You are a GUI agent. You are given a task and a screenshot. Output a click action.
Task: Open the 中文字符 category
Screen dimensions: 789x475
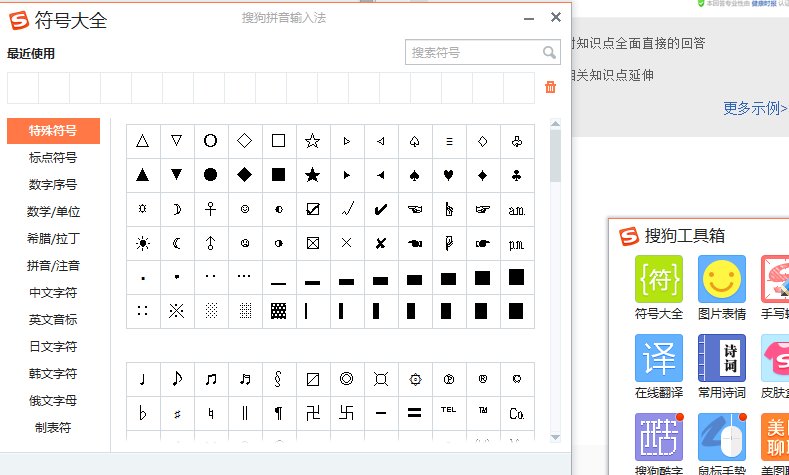[x=53, y=293]
